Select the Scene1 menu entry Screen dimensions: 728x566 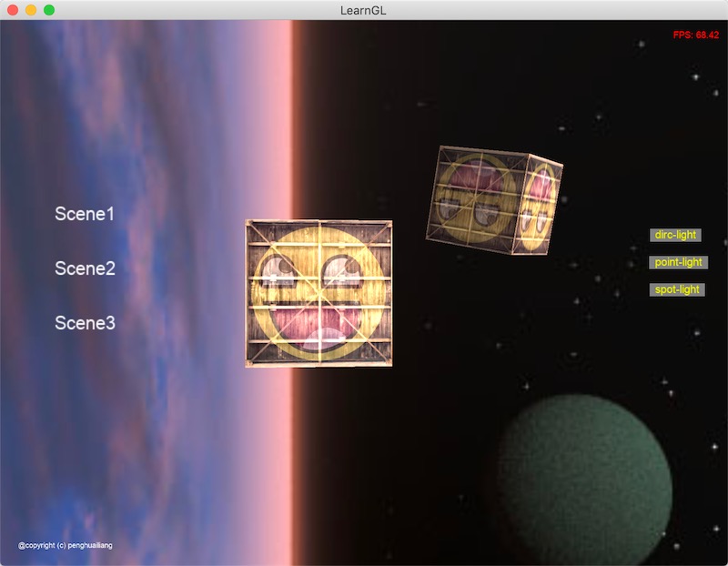85,214
